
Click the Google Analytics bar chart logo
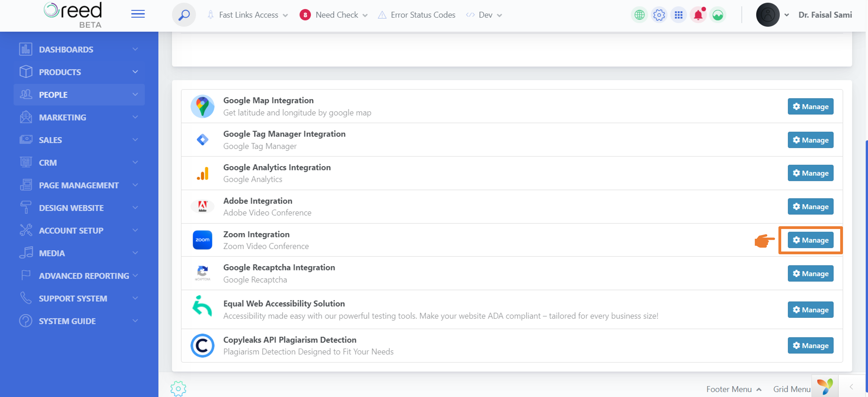(203, 173)
